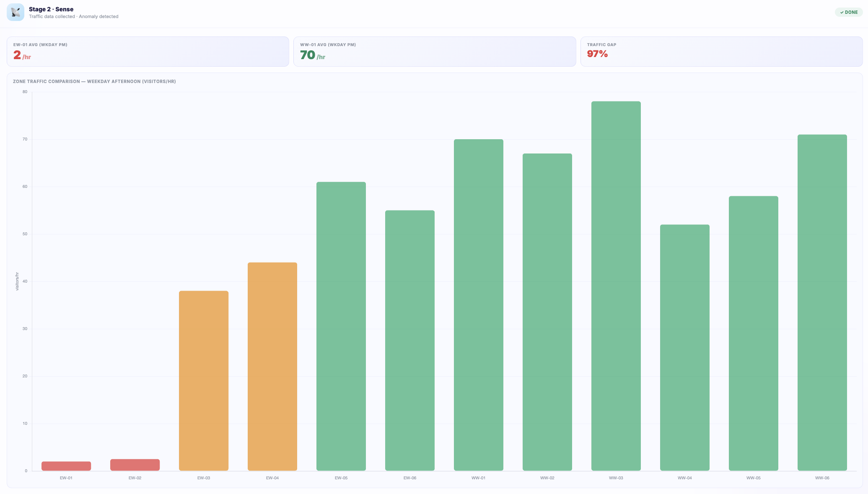Click the EW-06 x-axis label
The image size is (868, 494).
click(x=410, y=478)
